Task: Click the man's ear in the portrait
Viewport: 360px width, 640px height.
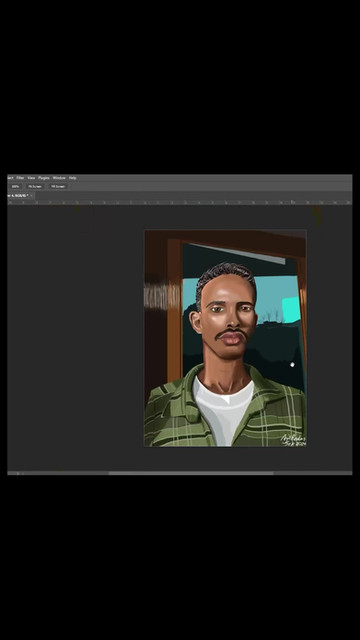Action: tap(197, 322)
